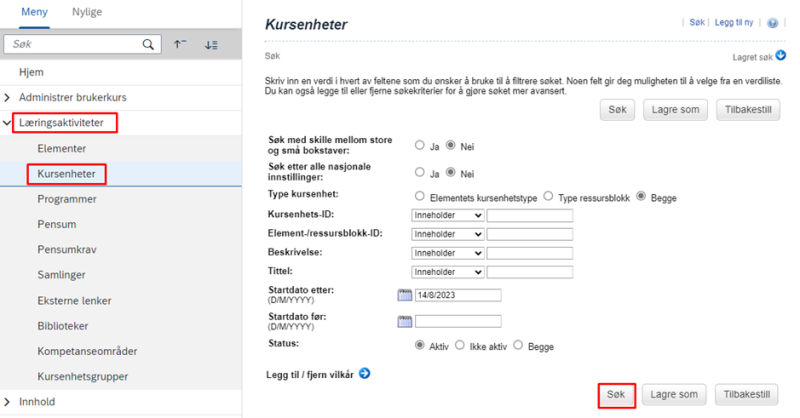This screenshot has width=800, height=418.
Task: Click the Startdato etter date field
Action: tap(458, 295)
